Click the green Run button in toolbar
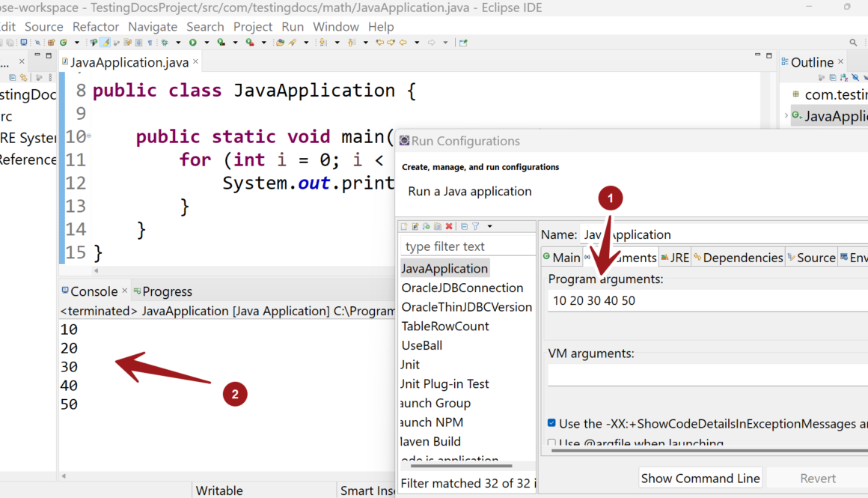The height and width of the screenshot is (498, 868). [193, 43]
